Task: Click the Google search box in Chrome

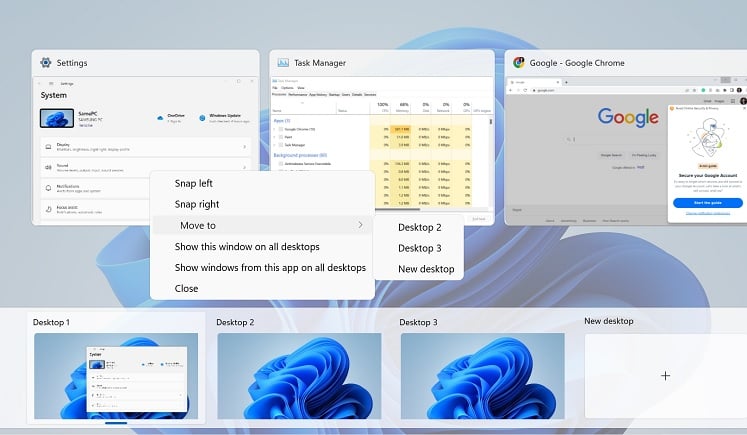Action: [x=615, y=140]
